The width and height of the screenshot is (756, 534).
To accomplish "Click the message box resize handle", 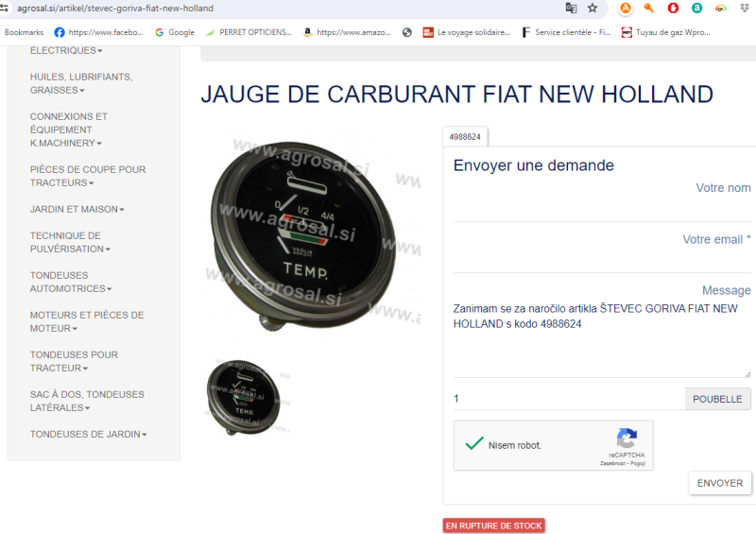I will [x=747, y=374].
